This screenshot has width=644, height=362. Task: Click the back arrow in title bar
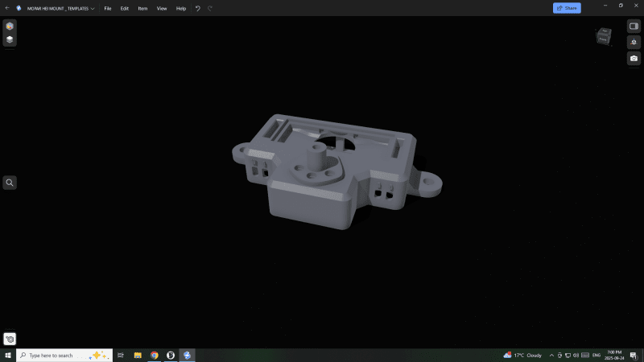click(7, 8)
